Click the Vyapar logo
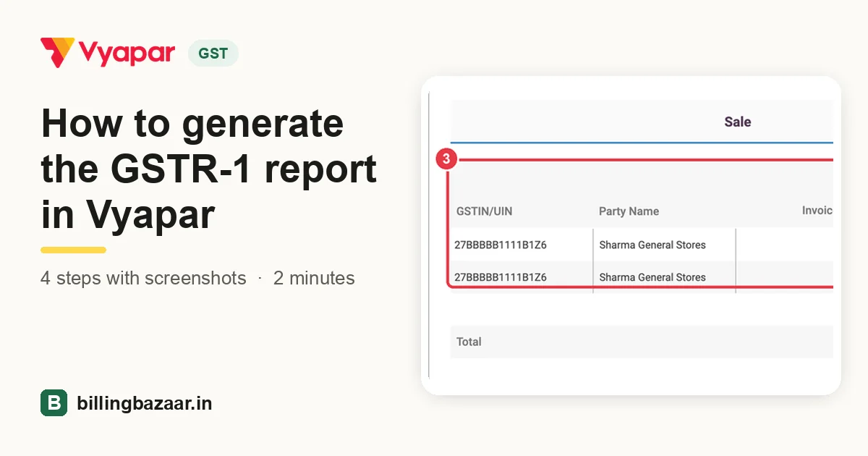 pos(108,53)
